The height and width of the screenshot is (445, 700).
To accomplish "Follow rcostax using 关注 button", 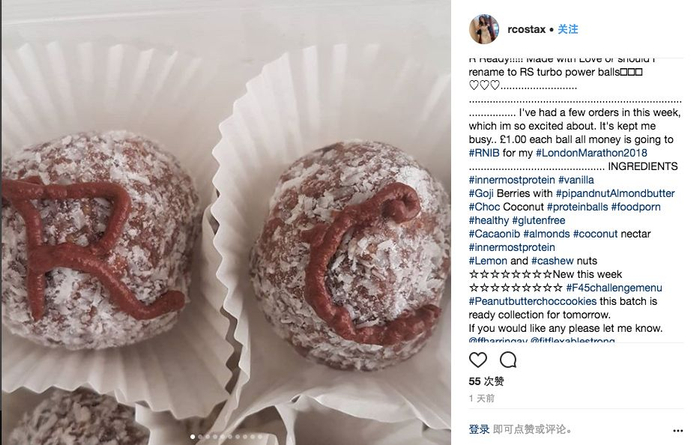I will [568, 29].
